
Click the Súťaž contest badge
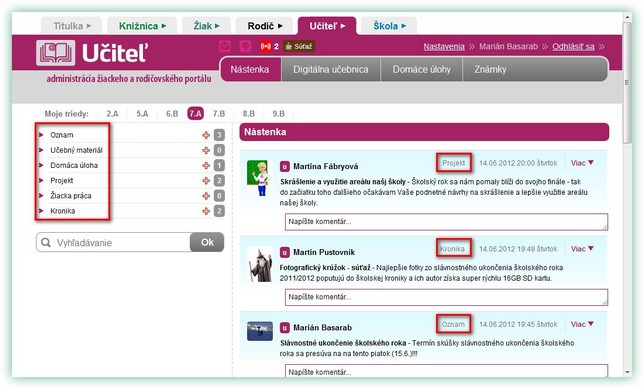pos(299,46)
